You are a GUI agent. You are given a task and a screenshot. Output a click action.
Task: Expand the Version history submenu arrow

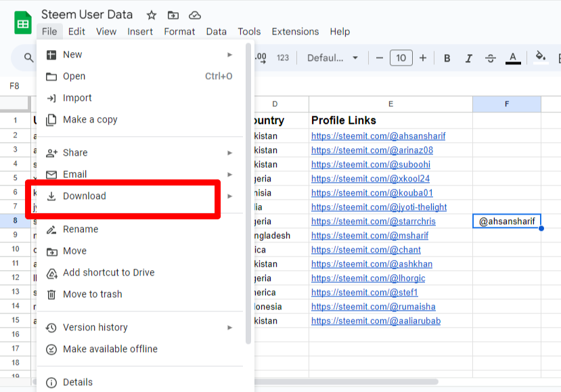click(x=229, y=328)
